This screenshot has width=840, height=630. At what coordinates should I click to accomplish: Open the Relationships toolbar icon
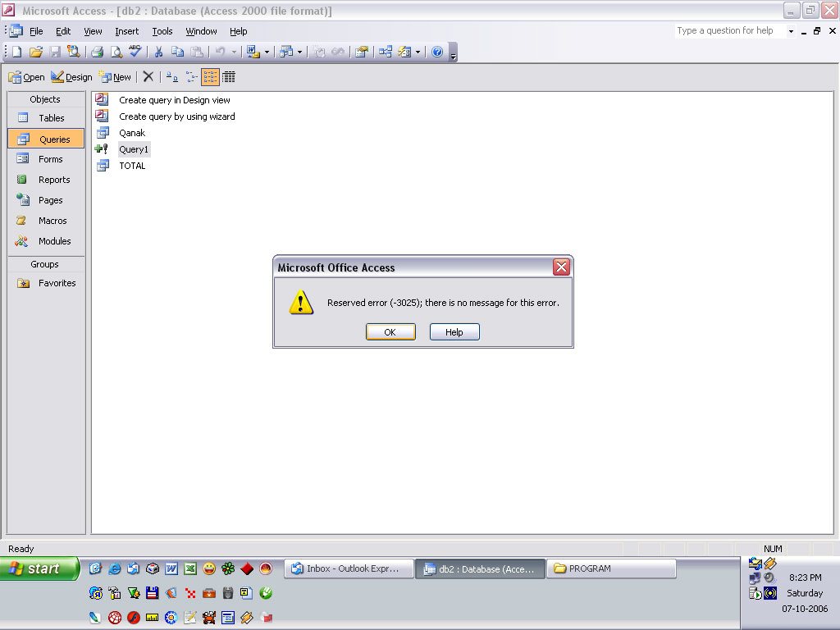pos(386,52)
